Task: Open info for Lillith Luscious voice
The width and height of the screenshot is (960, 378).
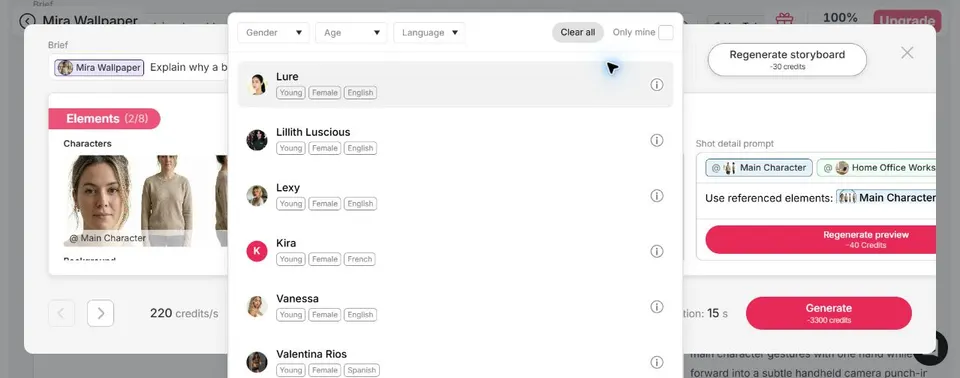Action: coord(656,140)
